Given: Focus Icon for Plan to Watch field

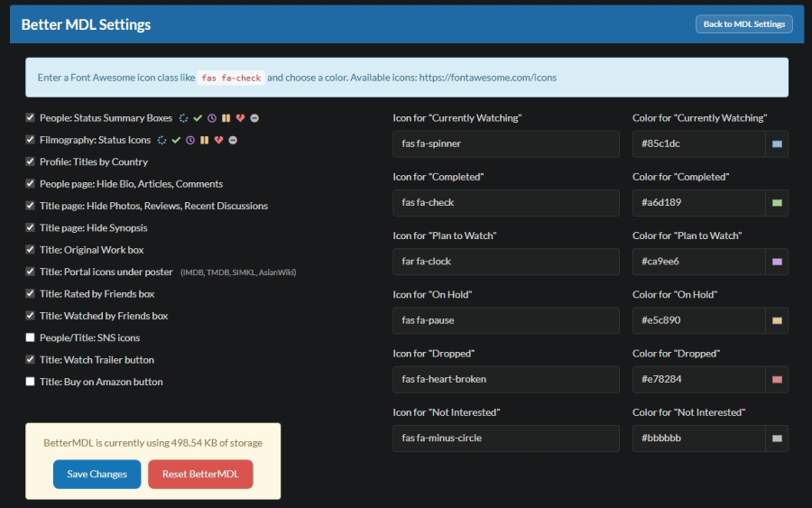Looking at the screenshot, I should (506, 262).
